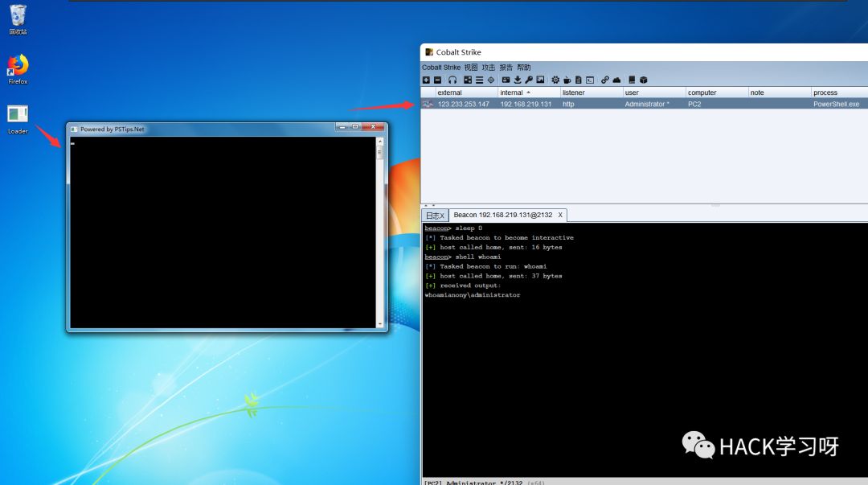The image size is (868, 485).
Task: Open credentials card icon in toolbar
Action: pyautogui.click(x=506, y=80)
